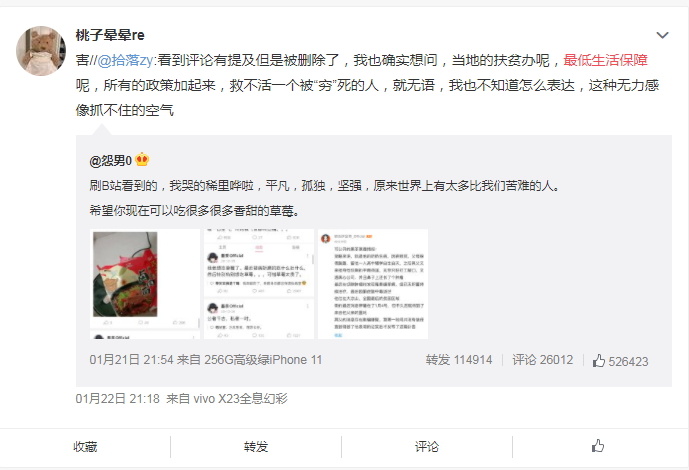Click the thumbs-up like icon in the bottom bar
Viewport: 689px width, 470px height.
598,446
